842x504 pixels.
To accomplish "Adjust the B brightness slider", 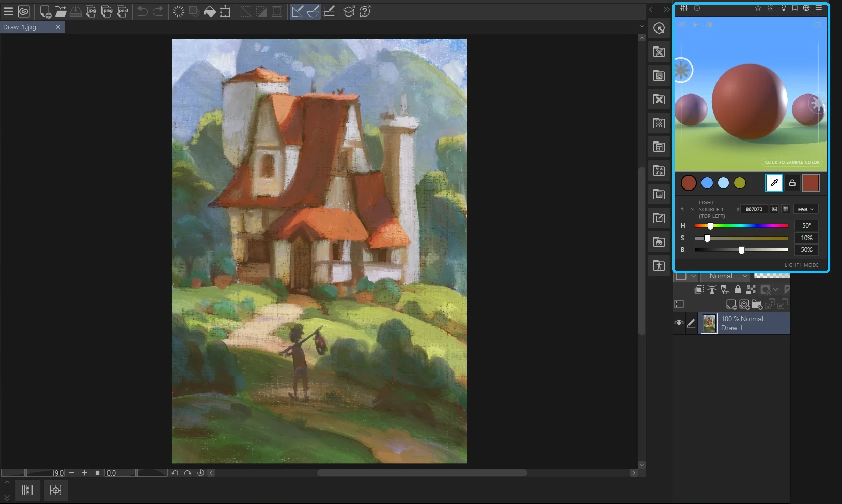I will pos(741,250).
